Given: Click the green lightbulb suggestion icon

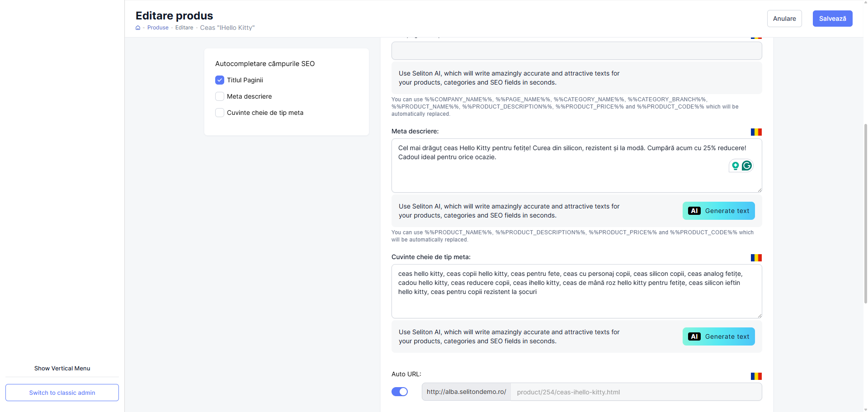Looking at the screenshot, I should 736,166.
